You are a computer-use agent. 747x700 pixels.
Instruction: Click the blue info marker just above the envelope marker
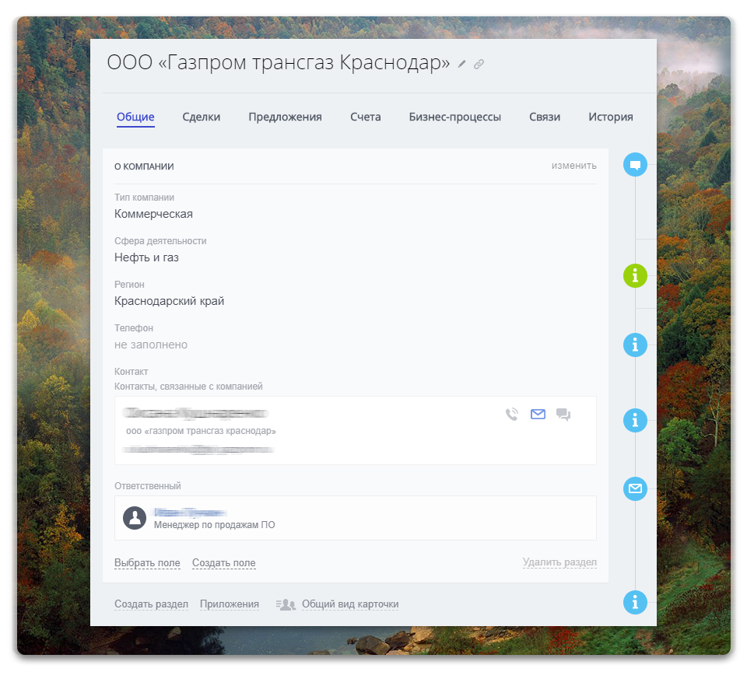pos(635,421)
